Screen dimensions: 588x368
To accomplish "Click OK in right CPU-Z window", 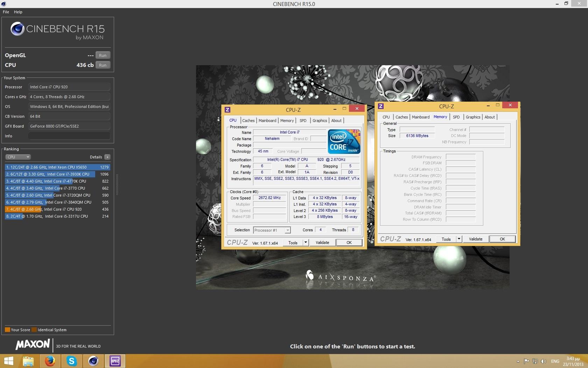I will [x=502, y=239].
